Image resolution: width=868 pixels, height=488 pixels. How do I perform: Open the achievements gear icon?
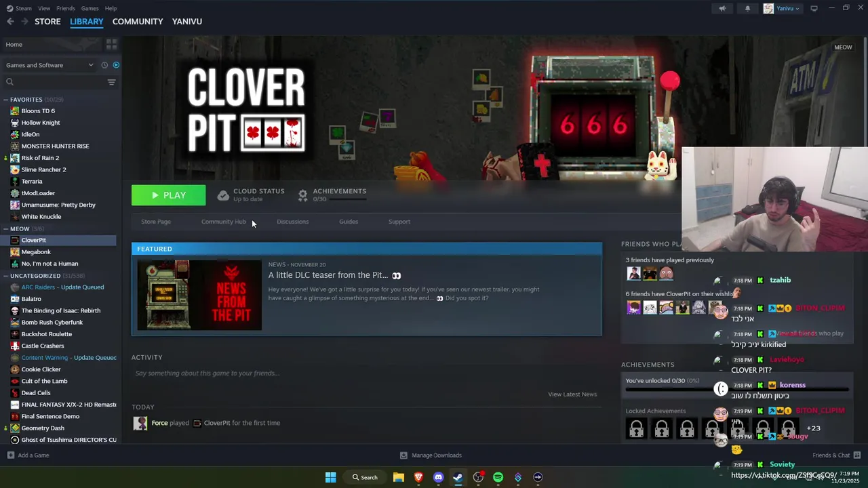[302, 195]
